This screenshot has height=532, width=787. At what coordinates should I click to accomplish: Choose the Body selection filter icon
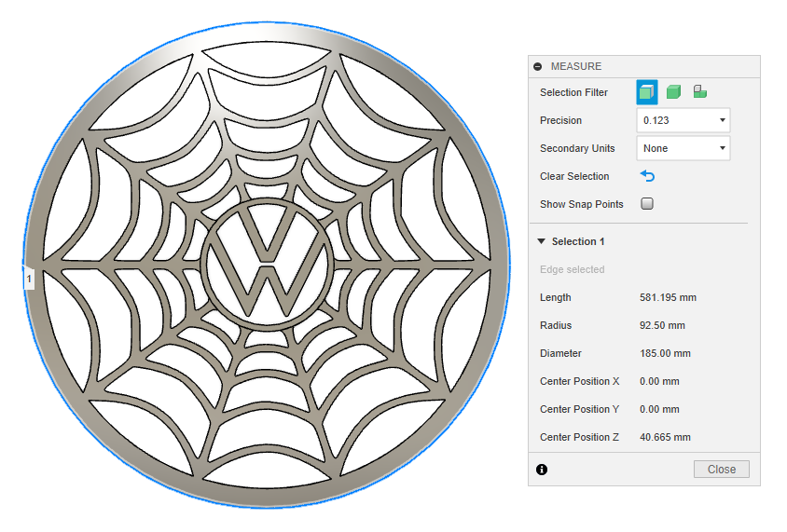[673, 92]
